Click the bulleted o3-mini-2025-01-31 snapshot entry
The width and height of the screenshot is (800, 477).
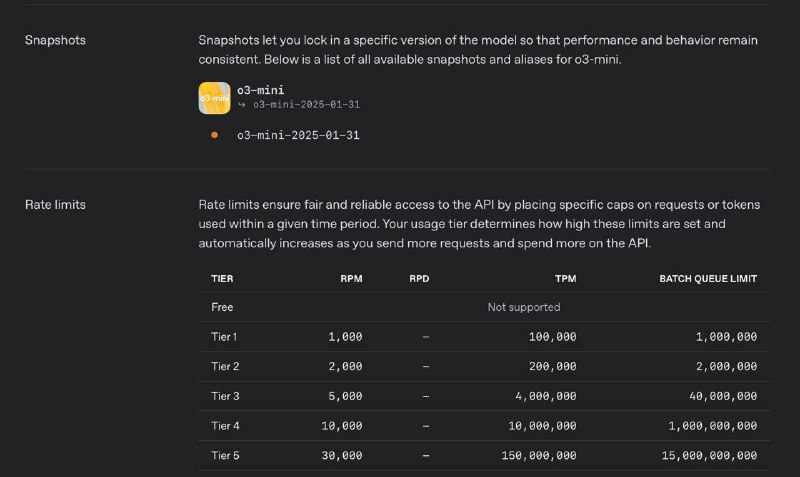click(x=298, y=135)
